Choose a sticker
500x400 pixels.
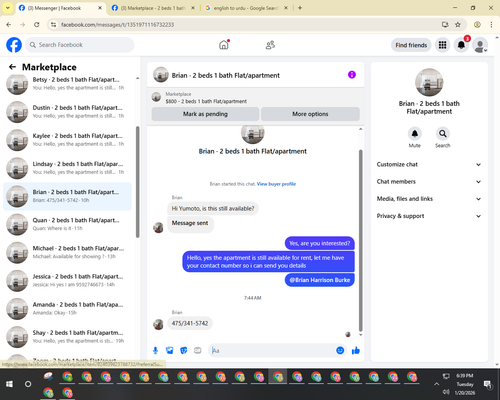coord(184,350)
